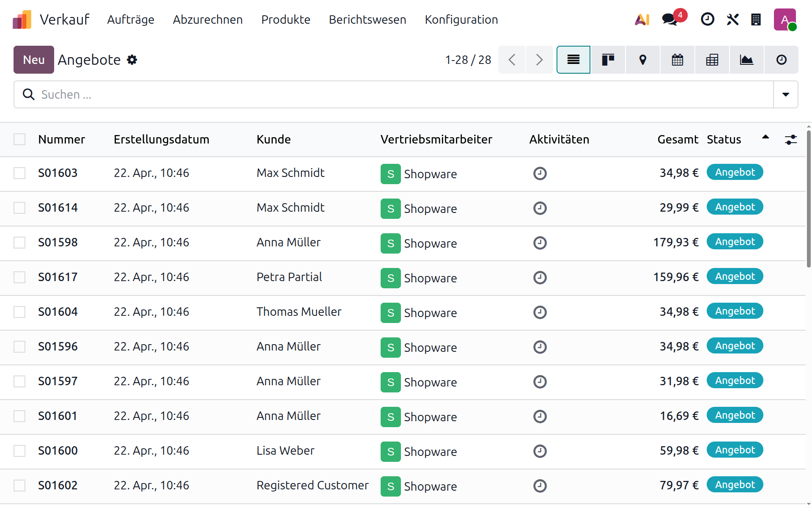Image resolution: width=812 pixels, height=508 pixels.
Task: Open the Angebote settings gear
Action: coord(132,60)
